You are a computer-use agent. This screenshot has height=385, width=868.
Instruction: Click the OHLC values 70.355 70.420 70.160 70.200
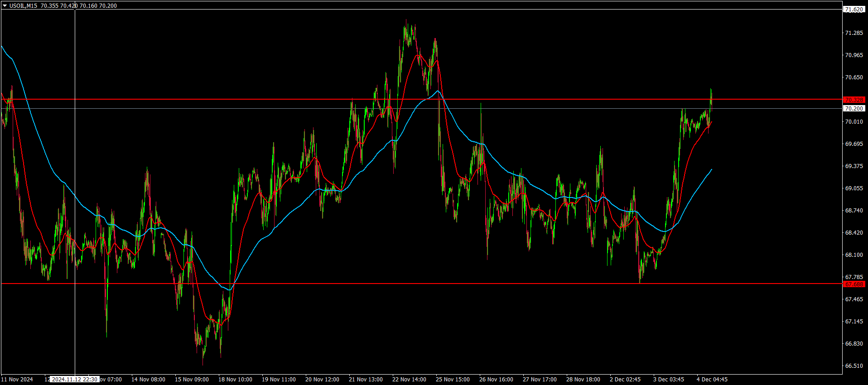79,6
